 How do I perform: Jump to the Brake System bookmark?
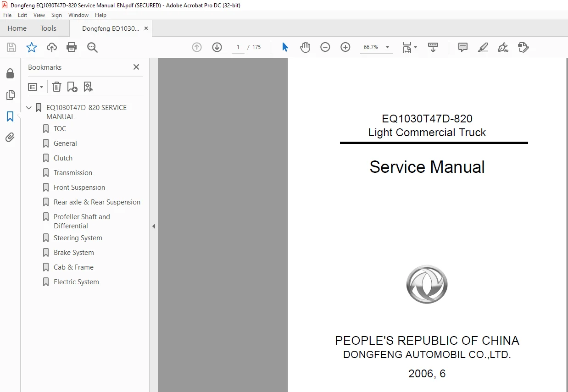(x=73, y=253)
